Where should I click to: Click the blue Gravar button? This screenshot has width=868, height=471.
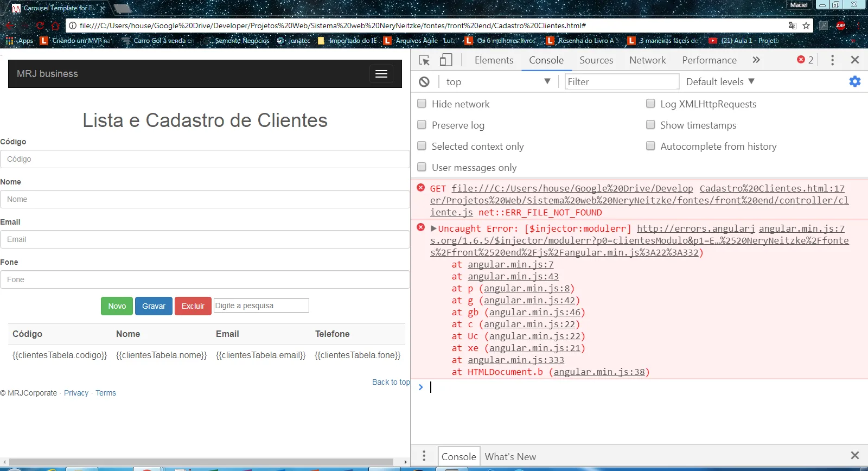coord(154,306)
